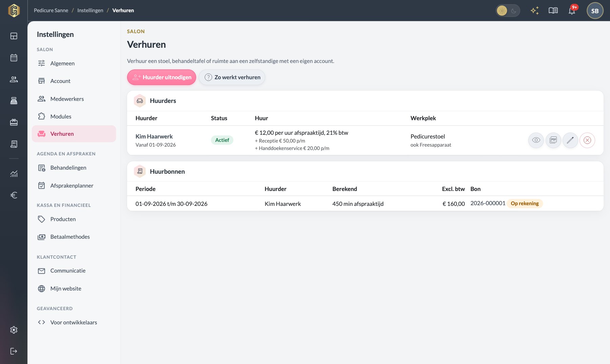
Task: Open Medewerkers settings
Action: (74, 99)
